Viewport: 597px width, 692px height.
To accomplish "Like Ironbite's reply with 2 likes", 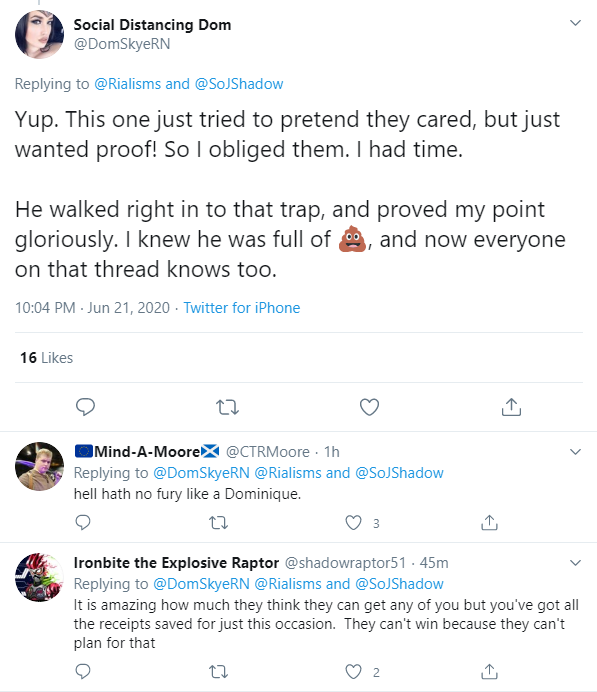I will [x=353, y=672].
